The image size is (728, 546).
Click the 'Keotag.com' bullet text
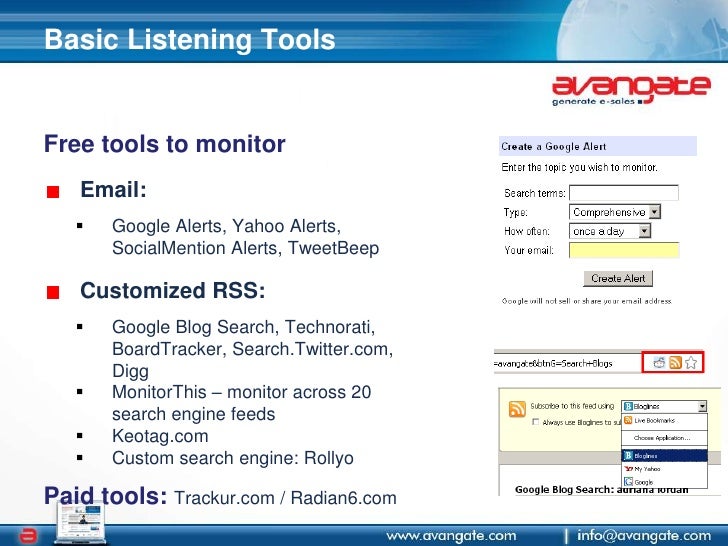160,436
